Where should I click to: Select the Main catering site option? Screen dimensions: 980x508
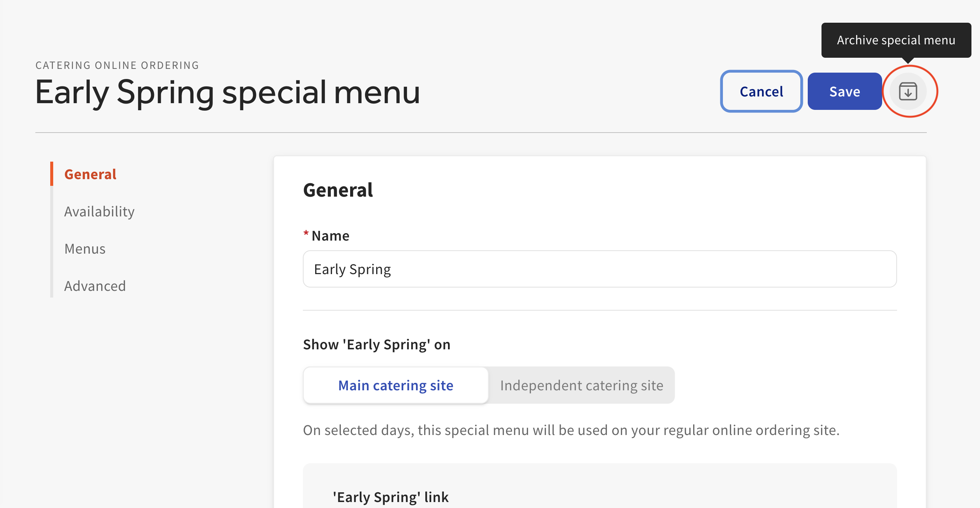pos(395,385)
